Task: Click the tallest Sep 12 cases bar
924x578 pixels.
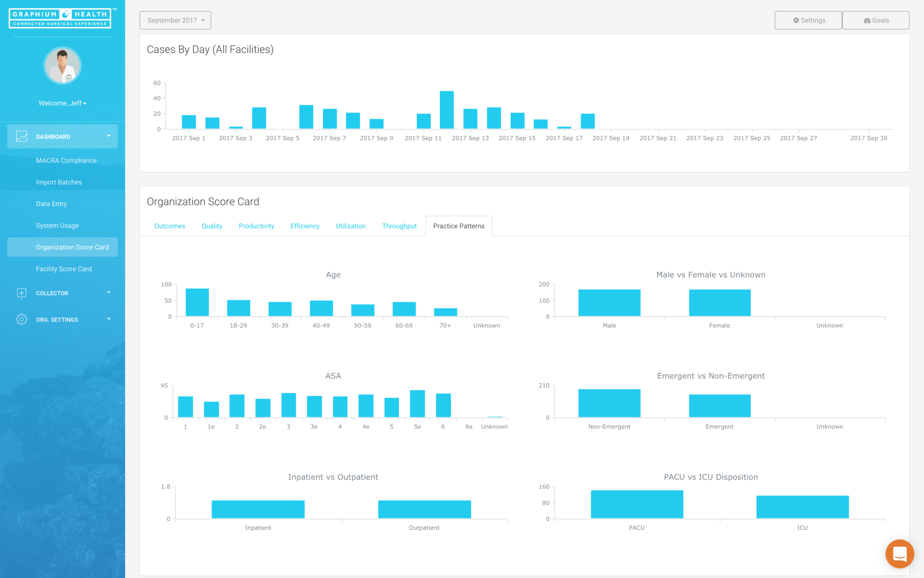Action: [447, 110]
